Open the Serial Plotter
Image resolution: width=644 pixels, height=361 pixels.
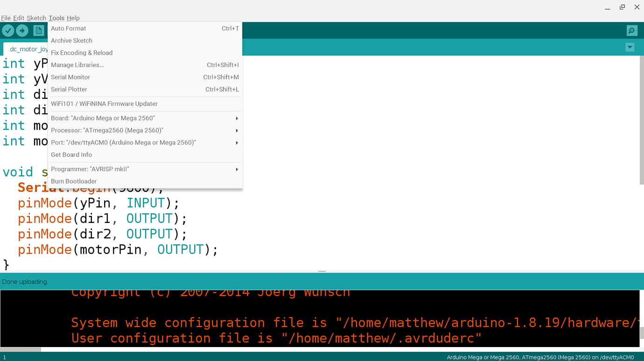[x=69, y=89]
